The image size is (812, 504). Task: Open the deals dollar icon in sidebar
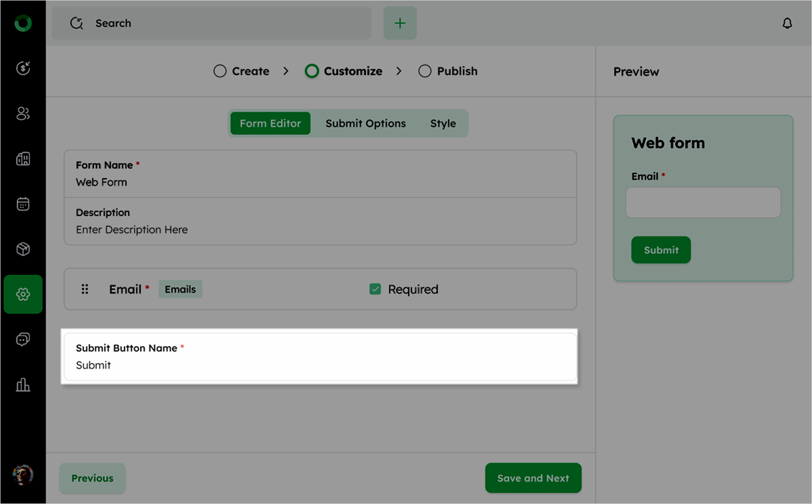23,68
